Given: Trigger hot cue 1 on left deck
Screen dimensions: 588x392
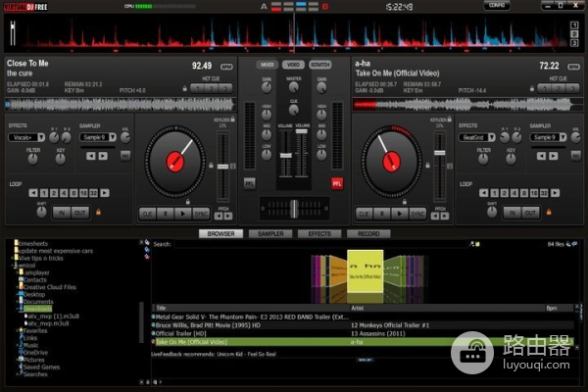Looking at the screenshot, I should point(199,86).
